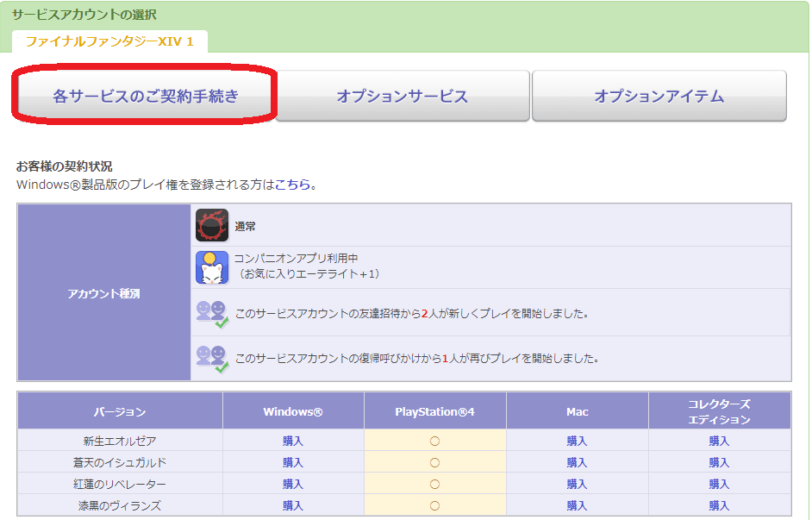Buy 漆黒のヴィランズ for Windows

(x=293, y=505)
